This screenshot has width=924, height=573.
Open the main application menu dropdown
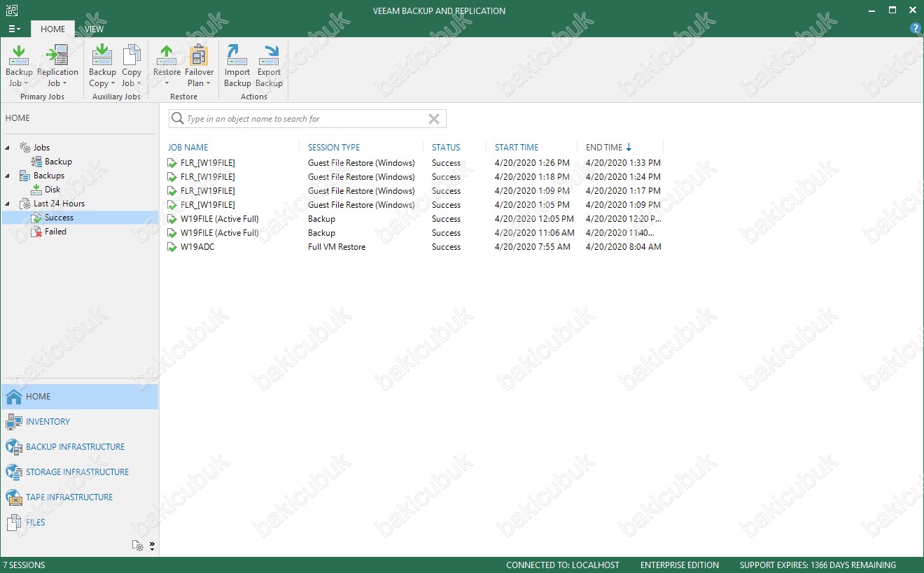click(14, 29)
